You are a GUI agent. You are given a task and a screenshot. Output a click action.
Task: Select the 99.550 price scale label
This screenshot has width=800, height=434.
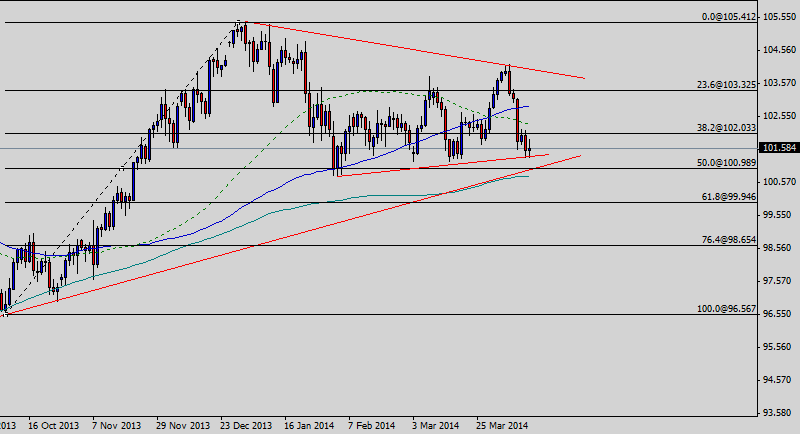780,215
